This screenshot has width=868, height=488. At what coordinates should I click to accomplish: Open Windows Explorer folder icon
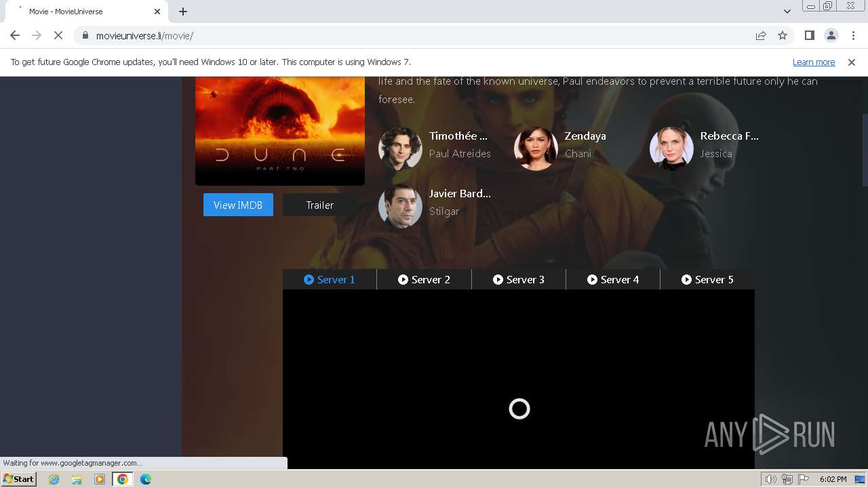[77, 479]
